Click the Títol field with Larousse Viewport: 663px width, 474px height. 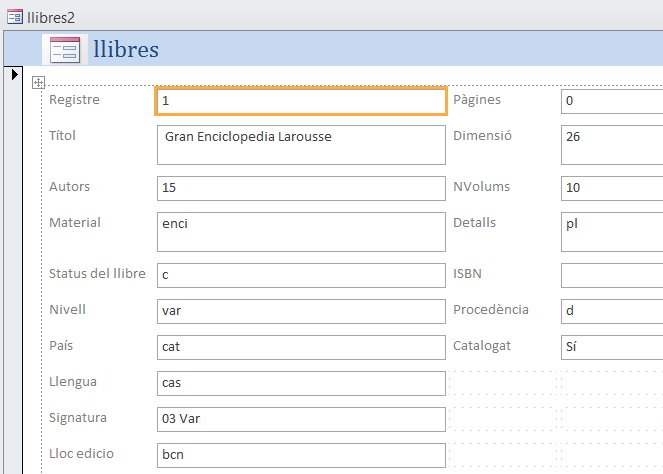tap(301, 145)
